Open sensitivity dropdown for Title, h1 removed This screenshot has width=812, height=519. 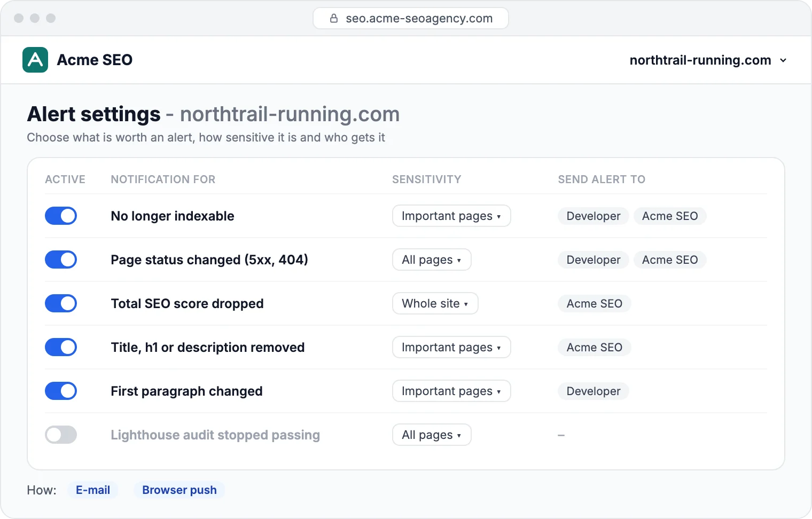pyautogui.click(x=451, y=347)
